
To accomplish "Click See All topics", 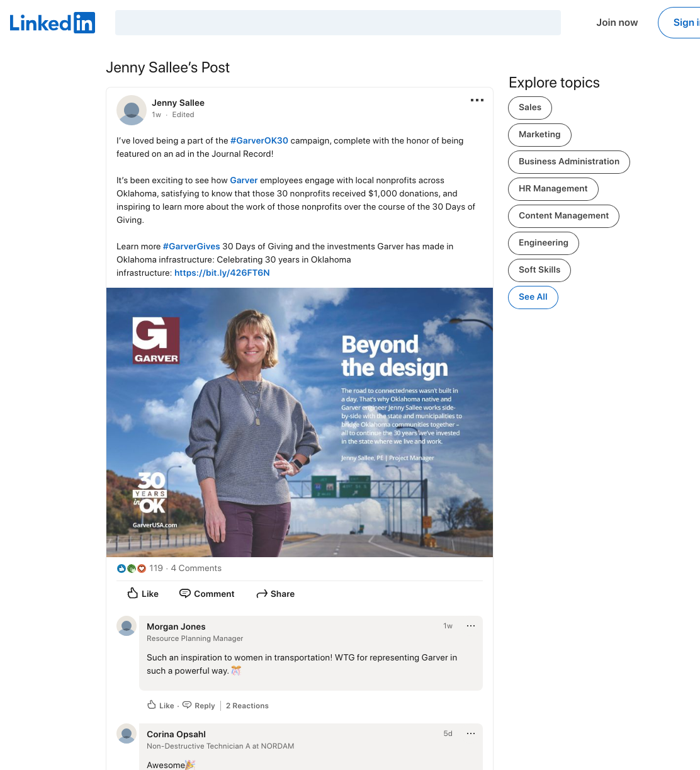I will tap(533, 297).
